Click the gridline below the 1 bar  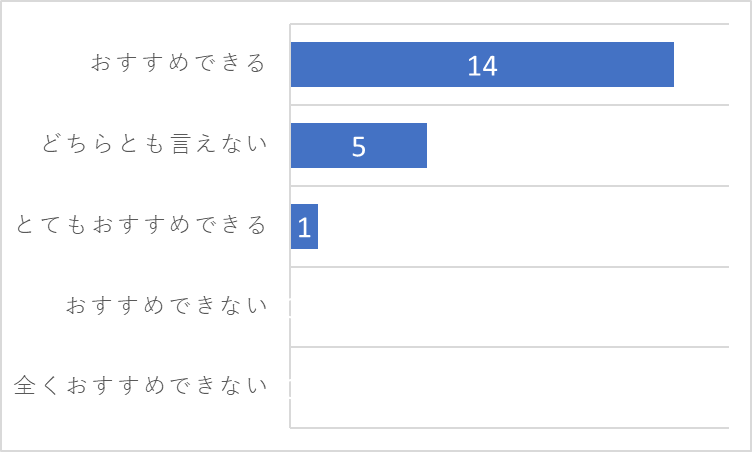tap(509, 267)
